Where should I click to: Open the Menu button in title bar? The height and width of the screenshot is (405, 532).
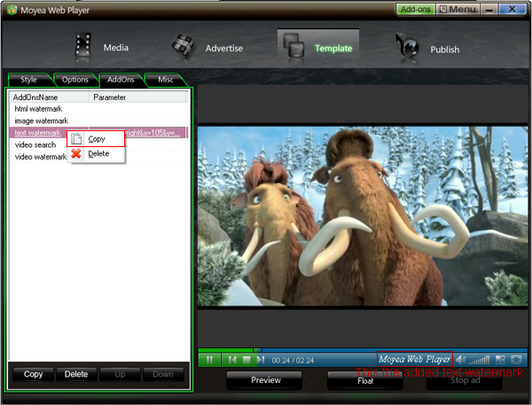tap(458, 9)
